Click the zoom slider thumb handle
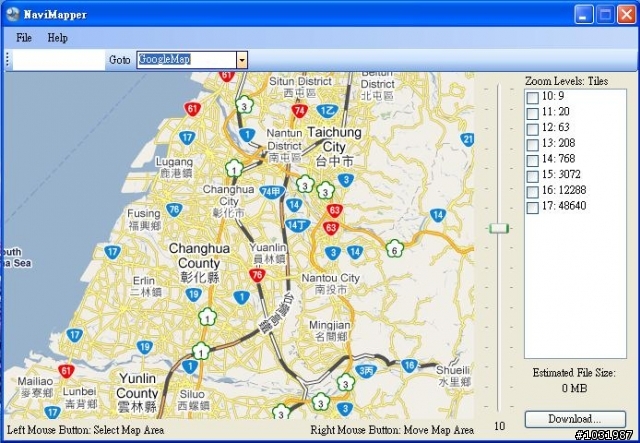 point(499,228)
